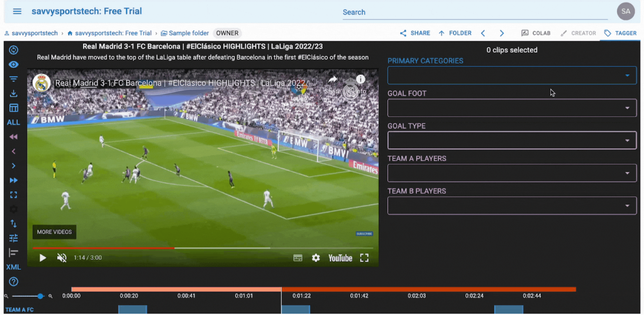Image resolution: width=644 pixels, height=315 pixels.
Task: Click the align-left bars icon in sidebar
Action: point(13,253)
